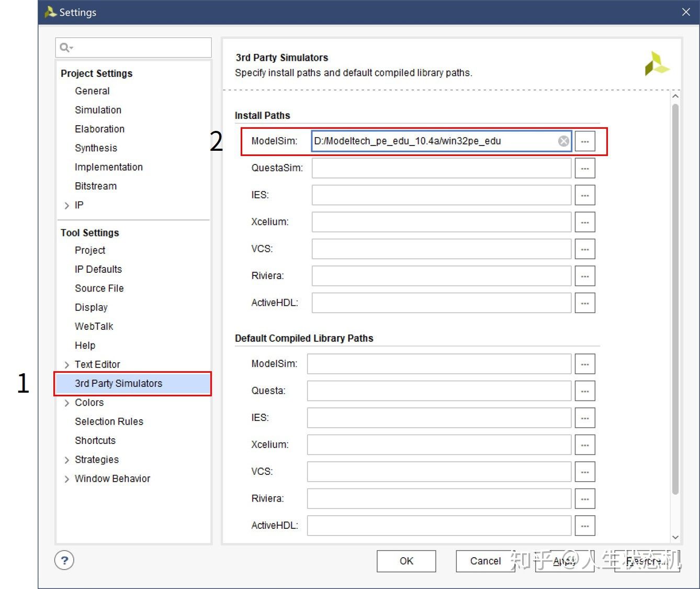
Task: Click the Xcelium compiled library field
Action: [x=439, y=445]
